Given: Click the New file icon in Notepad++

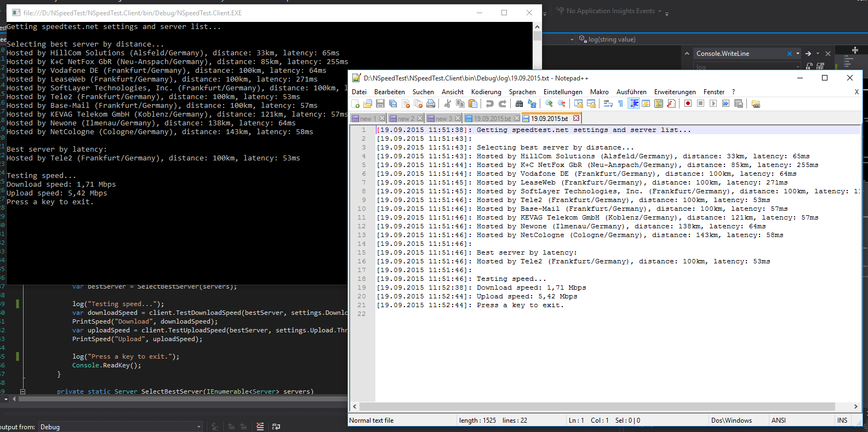Looking at the screenshot, I should pos(355,103).
